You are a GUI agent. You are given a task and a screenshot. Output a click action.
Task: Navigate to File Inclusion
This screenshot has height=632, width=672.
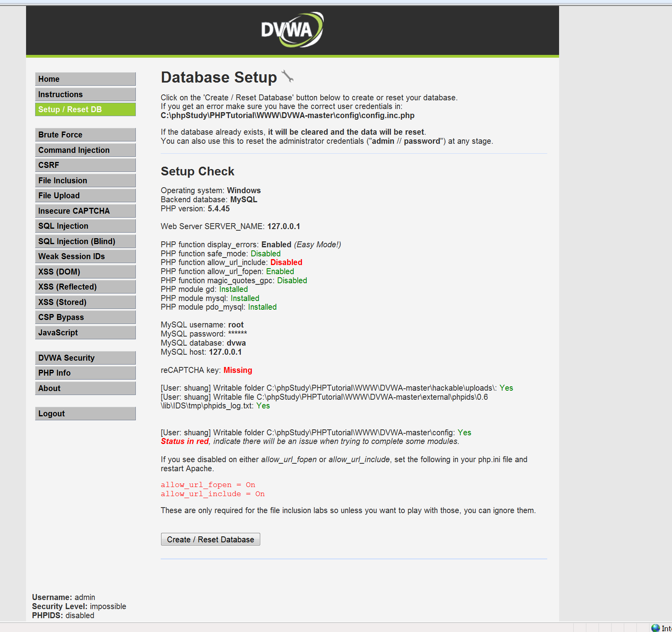pos(85,181)
